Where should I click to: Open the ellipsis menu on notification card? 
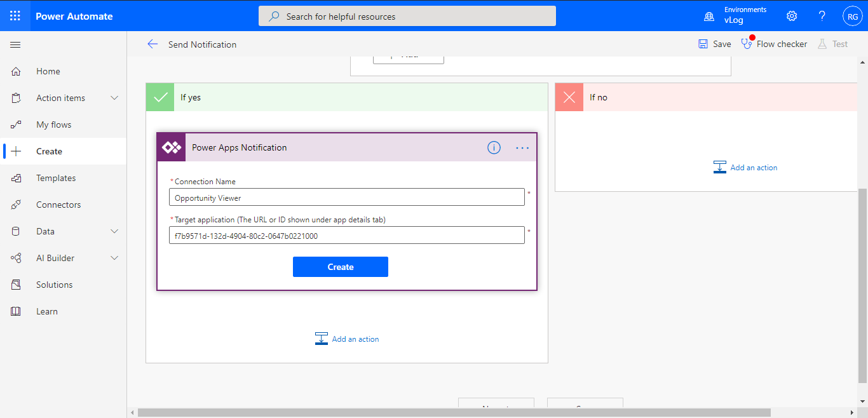pyautogui.click(x=522, y=147)
